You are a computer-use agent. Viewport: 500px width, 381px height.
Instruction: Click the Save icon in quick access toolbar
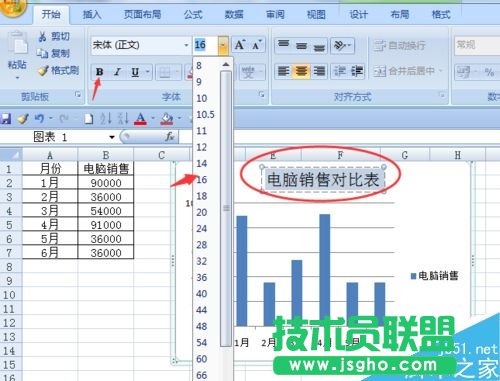(x=6, y=119)
